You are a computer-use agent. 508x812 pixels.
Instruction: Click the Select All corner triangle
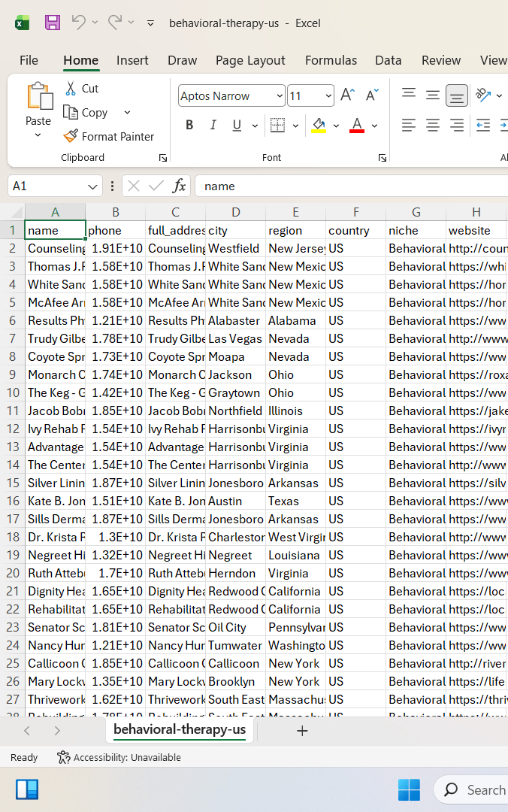click(x=17, y=212)
